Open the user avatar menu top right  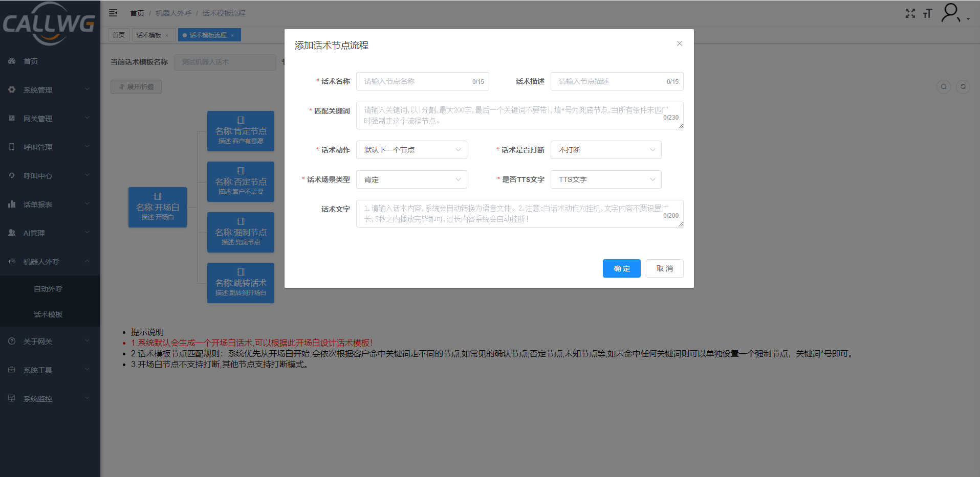950,12
